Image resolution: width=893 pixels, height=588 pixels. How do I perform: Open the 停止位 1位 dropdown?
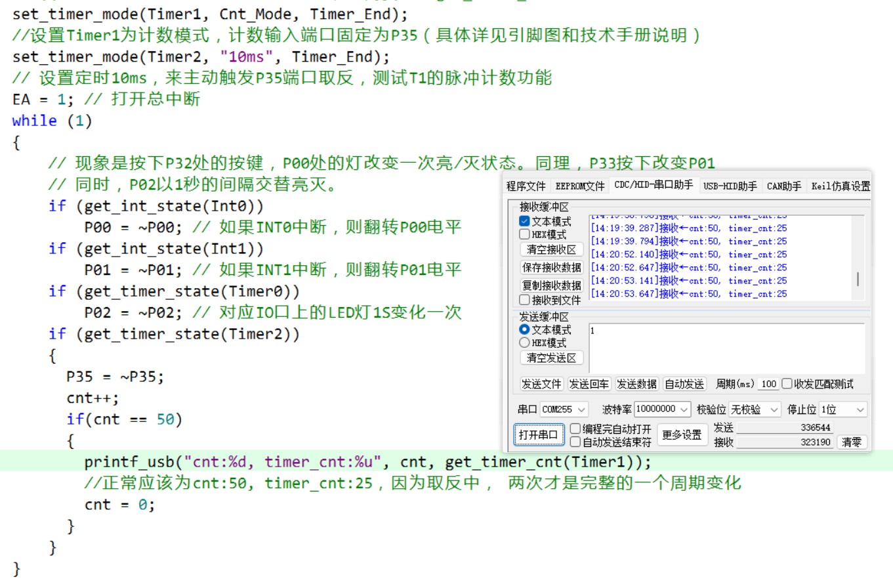tap(842, 409)
